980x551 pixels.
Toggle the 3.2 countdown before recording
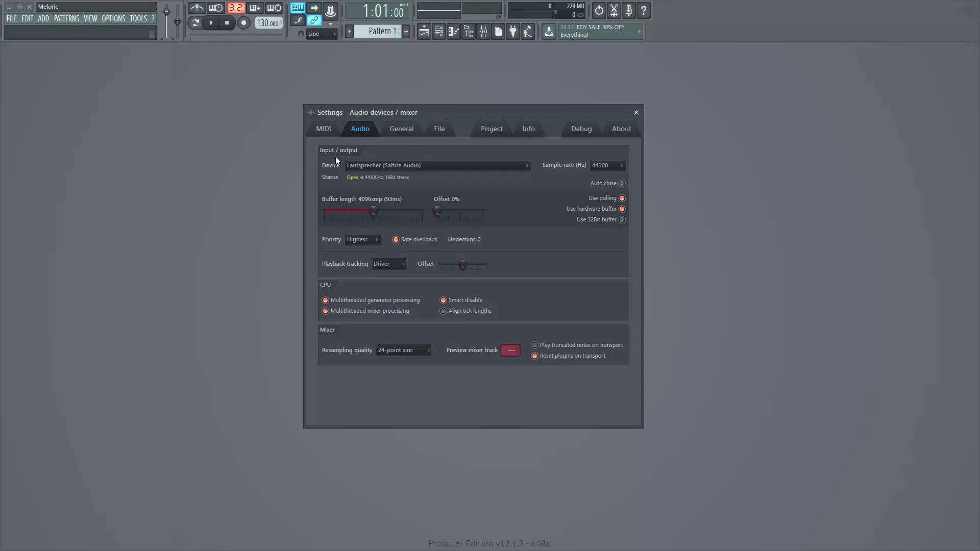click(236, 8)
